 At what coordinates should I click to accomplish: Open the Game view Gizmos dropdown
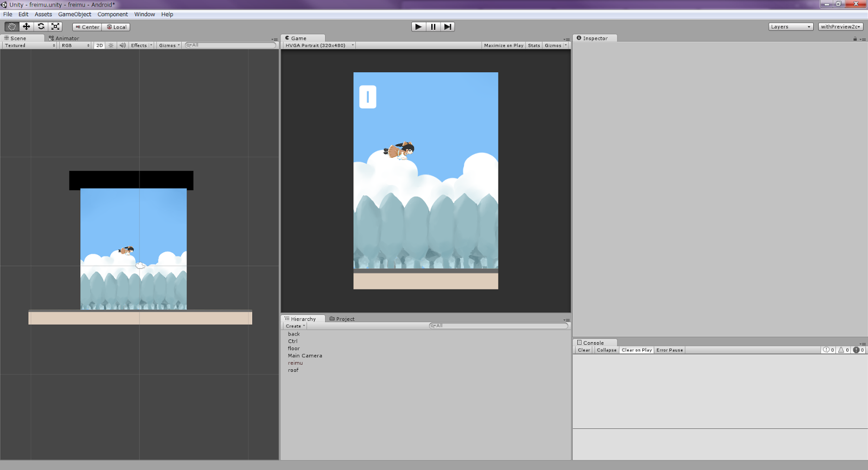coord(556,46)
